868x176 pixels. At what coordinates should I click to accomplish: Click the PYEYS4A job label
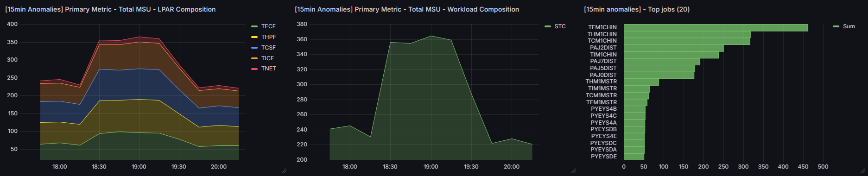(x=603, y=123)
